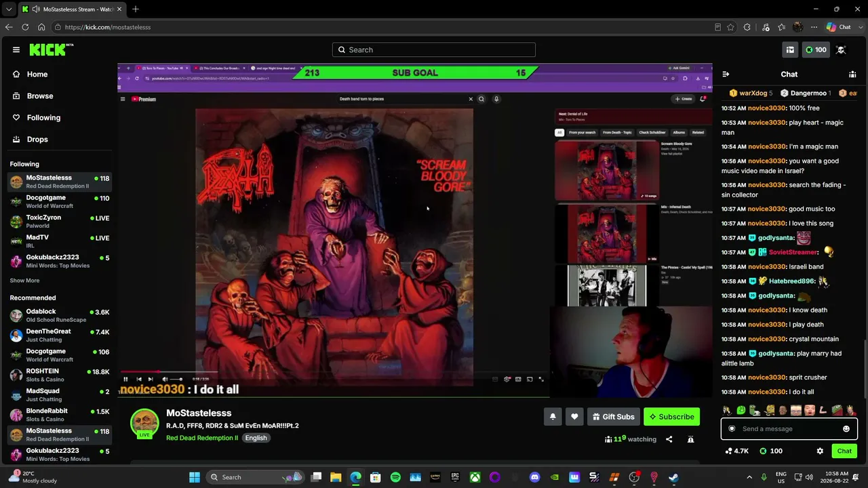Mute the MoStastelesss Stream tab audio
This screenshot has width=868, height=488.
tap(35, 9)
